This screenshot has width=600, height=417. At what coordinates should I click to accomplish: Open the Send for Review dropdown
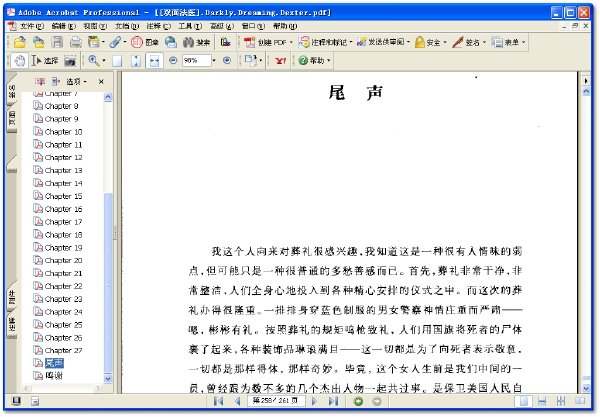[383, 42]
